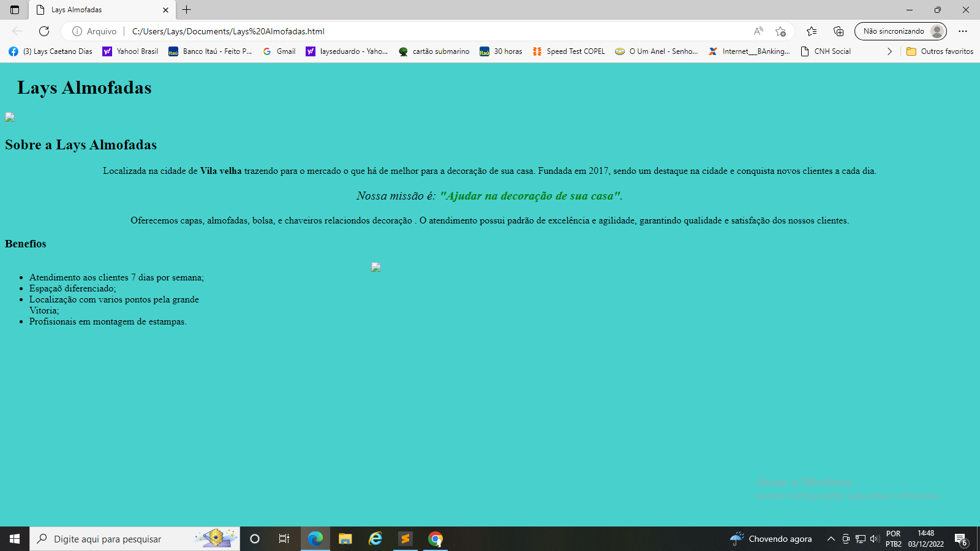Open the Internet__BAnking bookmark
This screenshot has height=551, width=980.
[749, 51]
